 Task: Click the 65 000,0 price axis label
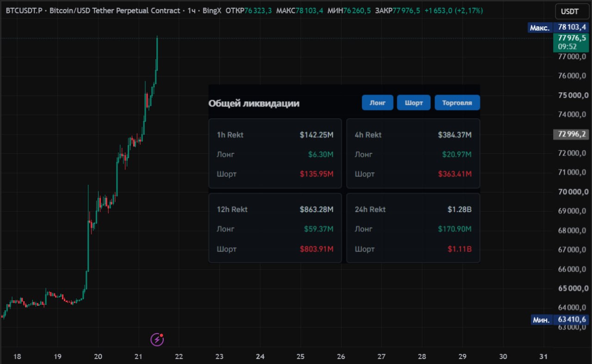point(573,289)
